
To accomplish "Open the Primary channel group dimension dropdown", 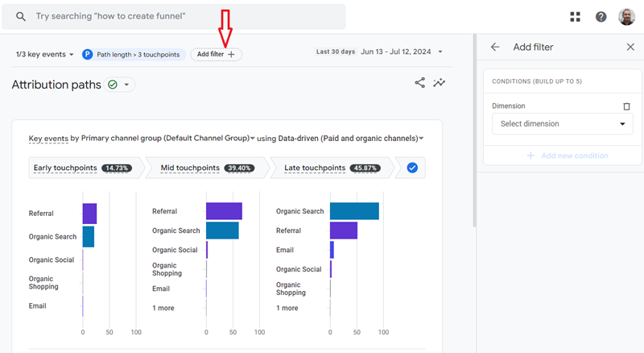I will (x=168, y=139).
